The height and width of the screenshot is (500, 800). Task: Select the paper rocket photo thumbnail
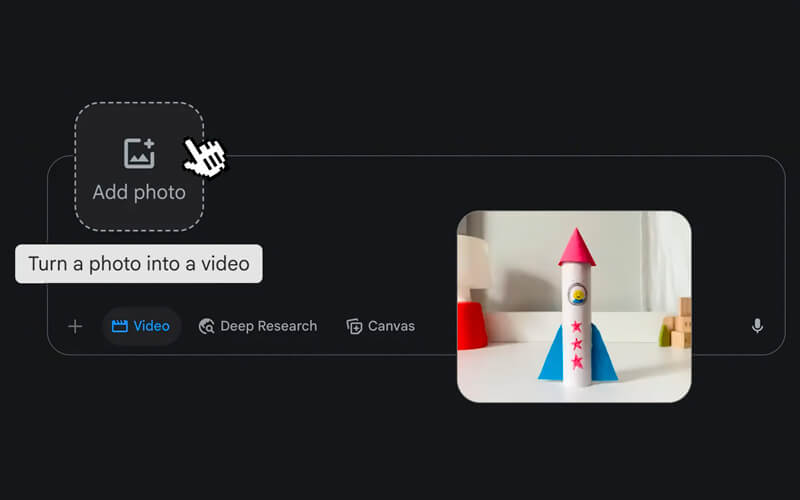(x=574, y=306)
